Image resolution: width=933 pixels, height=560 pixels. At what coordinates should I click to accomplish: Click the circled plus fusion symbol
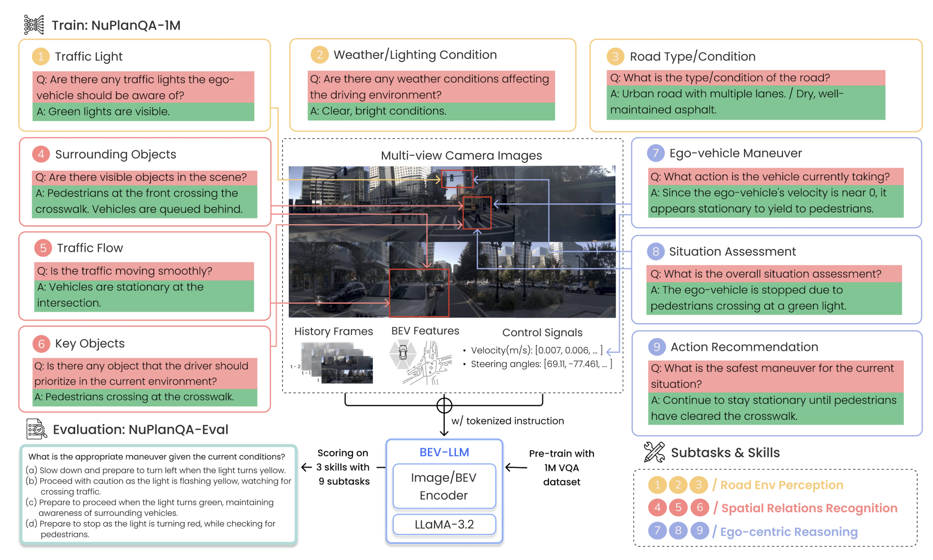pos(444,405)
